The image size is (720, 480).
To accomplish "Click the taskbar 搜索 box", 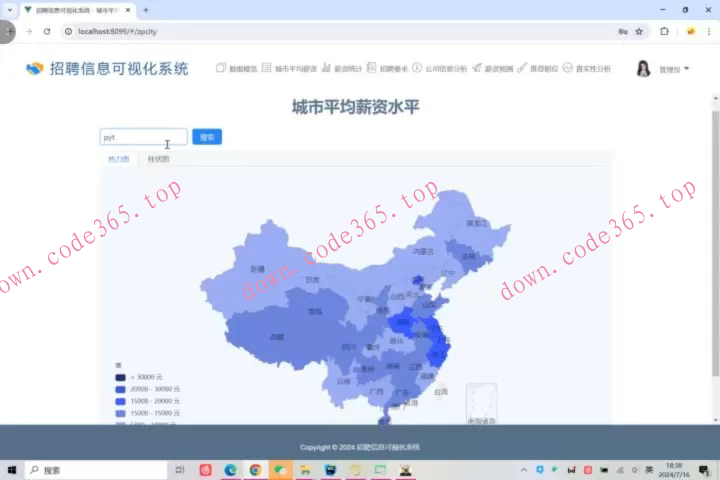I will [96, 470].
